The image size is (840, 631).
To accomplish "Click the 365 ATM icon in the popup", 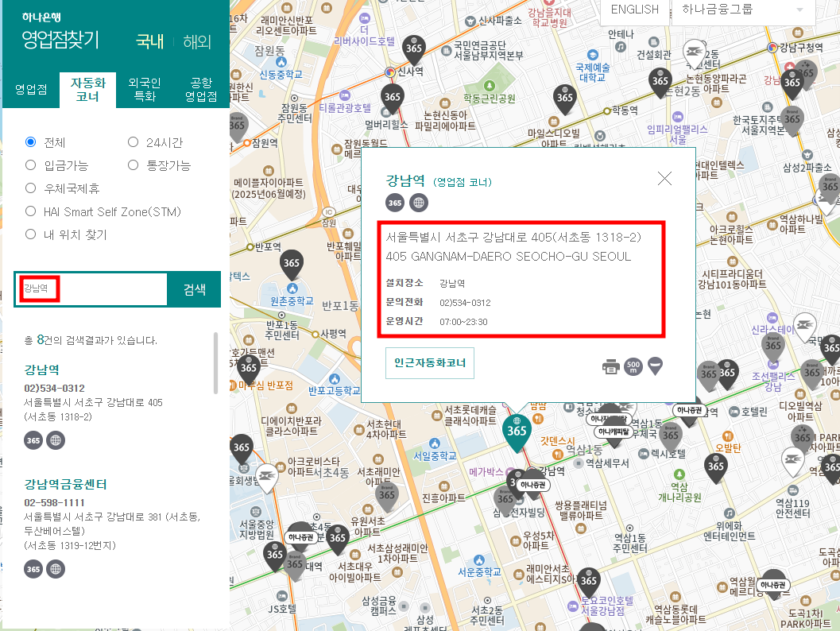I will pos(394,203).
